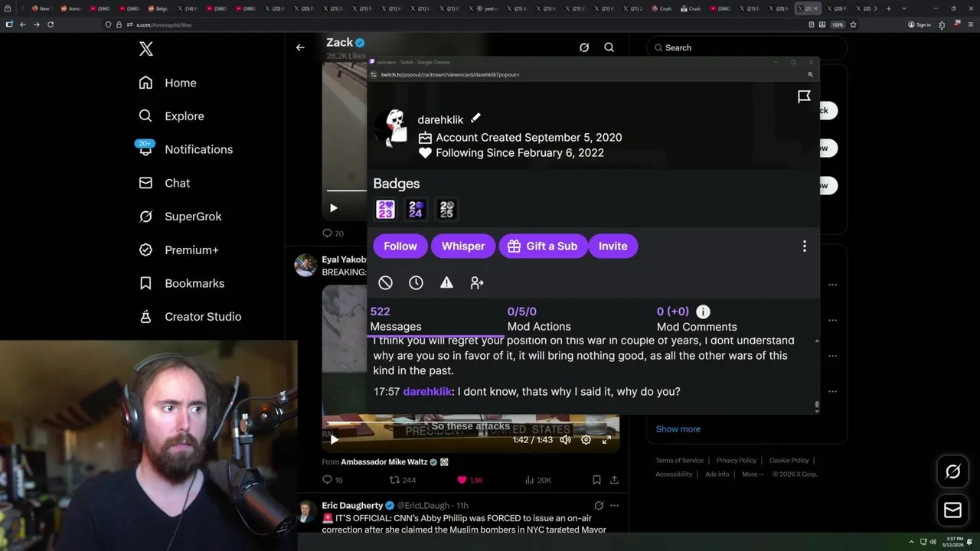Open the floating messages envelope button

coord(952,510)
